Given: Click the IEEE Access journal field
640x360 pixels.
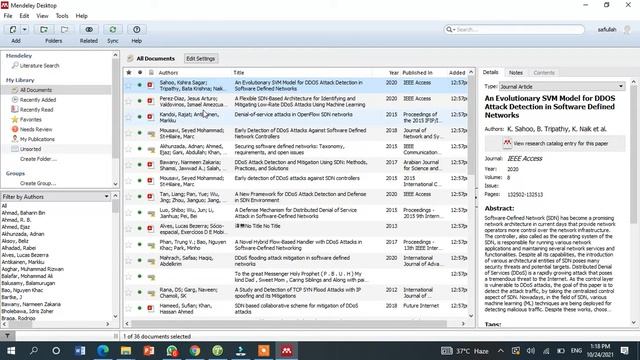Looking at the screenshot, I should click(525, 159).
